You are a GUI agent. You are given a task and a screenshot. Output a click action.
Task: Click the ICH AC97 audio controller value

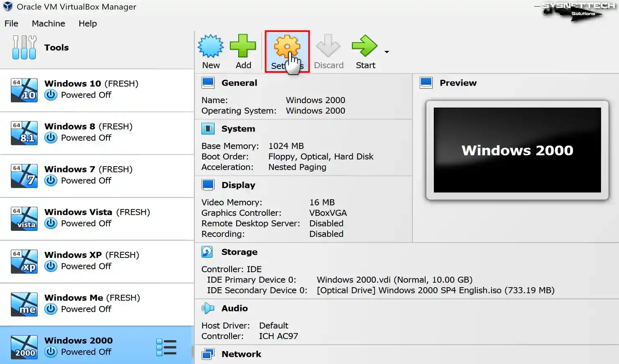278,336
